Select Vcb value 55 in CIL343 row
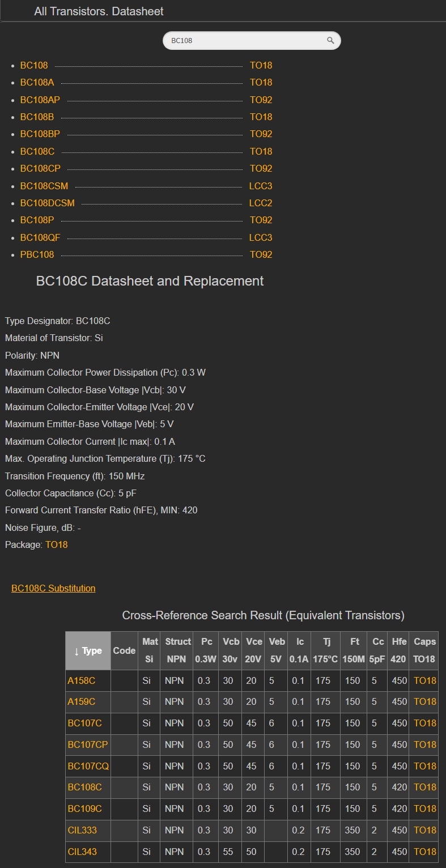Image resolution: width=446 pixels, height=868 pixels. coord(228,852)
